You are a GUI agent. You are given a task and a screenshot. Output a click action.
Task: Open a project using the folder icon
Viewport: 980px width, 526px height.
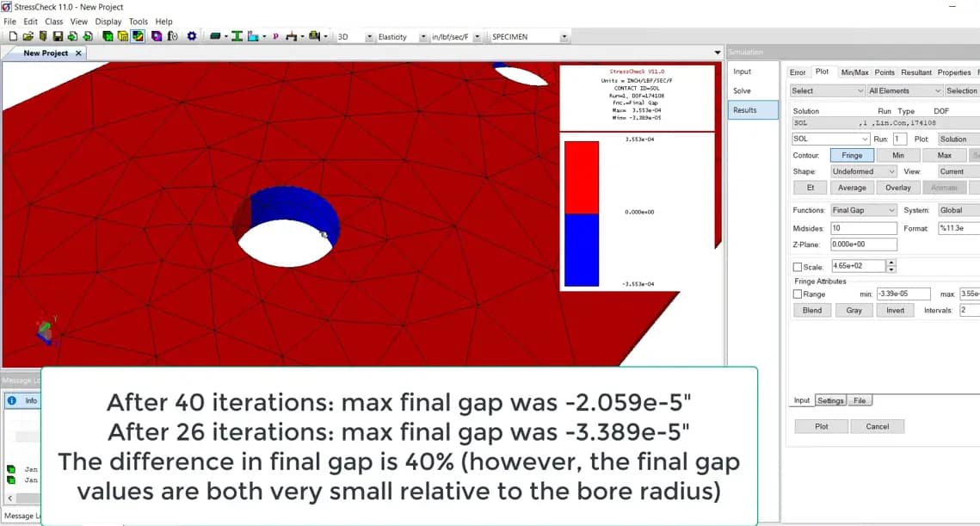pos(30,36)
